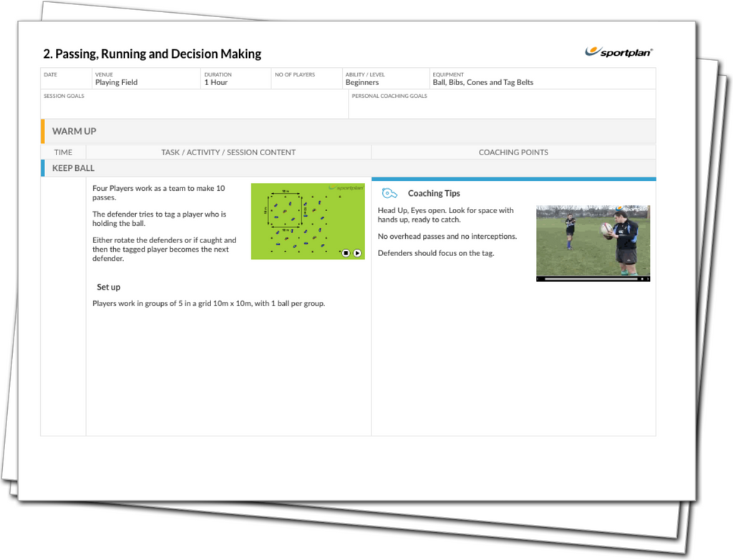733x560 pixels.
Task: Edit Ability Level field Beginners
Action: click(386, 79)
